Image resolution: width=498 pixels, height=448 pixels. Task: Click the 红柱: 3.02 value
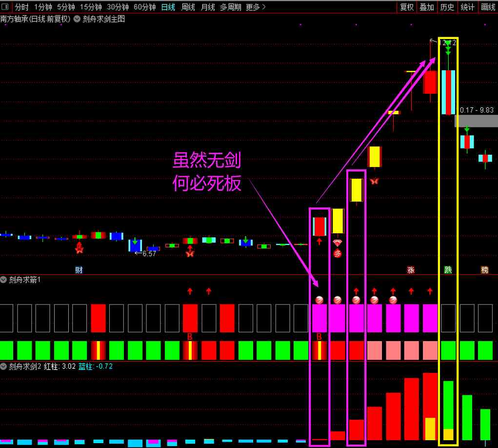click(x=60, y=367)
